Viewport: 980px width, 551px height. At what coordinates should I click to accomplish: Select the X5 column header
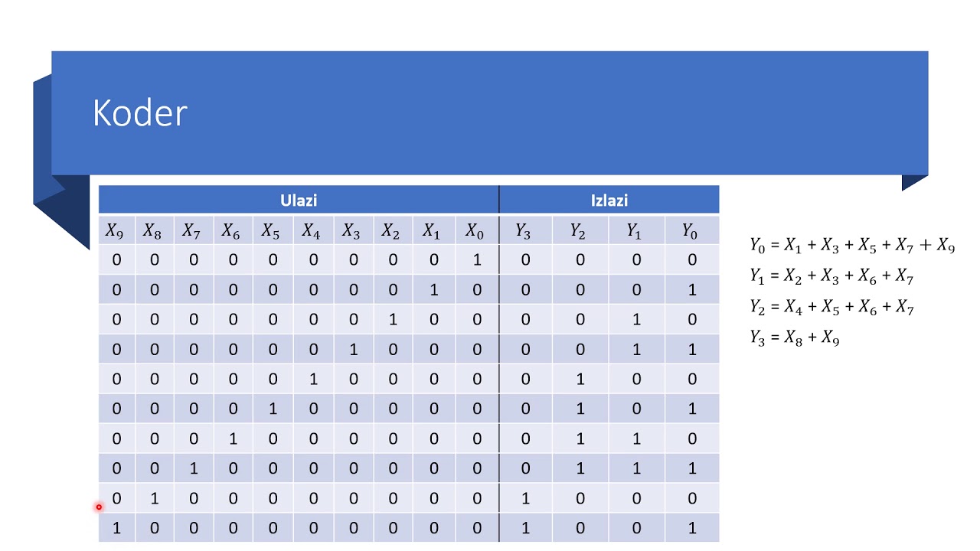coord(271,230)
